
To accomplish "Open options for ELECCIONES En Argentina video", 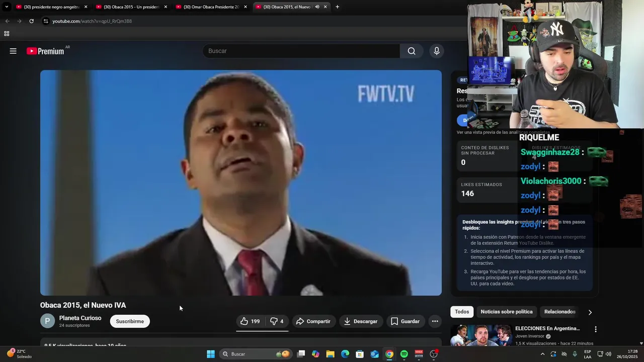I will [x=596, y=329].
